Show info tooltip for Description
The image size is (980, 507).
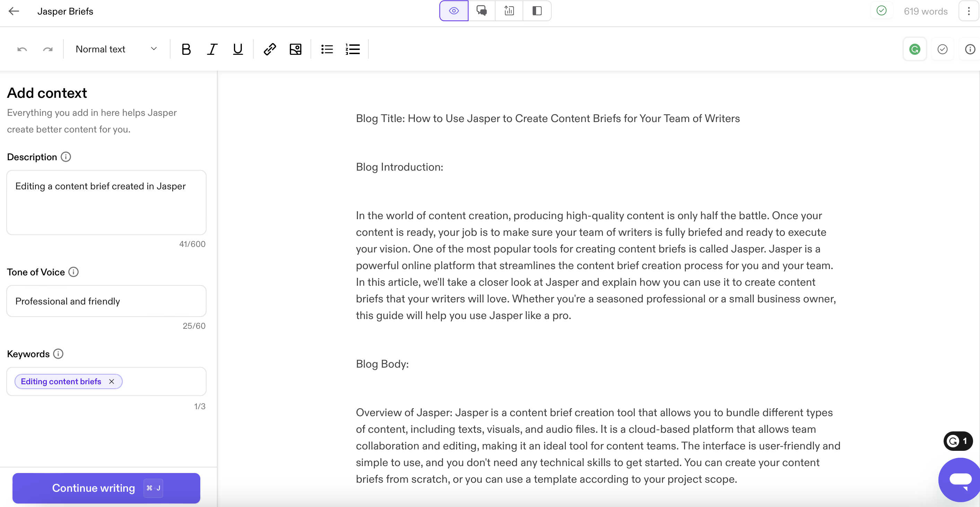point(66,157)
